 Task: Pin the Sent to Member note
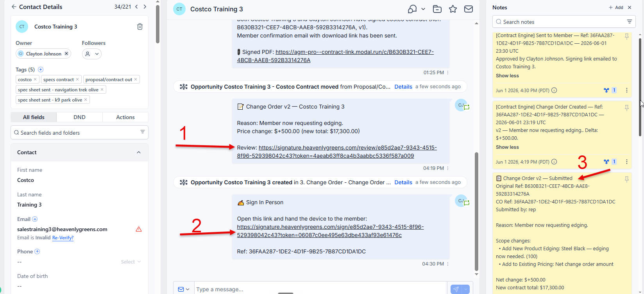tap(626, 36)
